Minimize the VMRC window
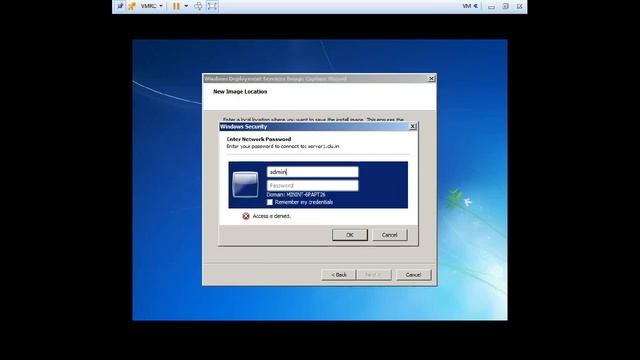 (491, 7)
